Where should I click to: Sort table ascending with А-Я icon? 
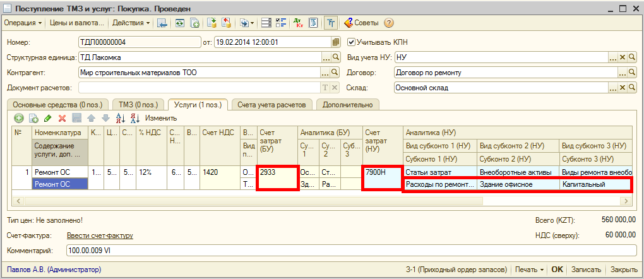(121, 118)
